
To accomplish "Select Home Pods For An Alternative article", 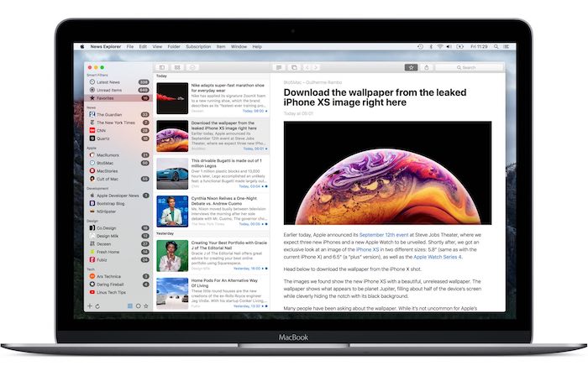I will pyautogui.click(x=213, y=293).
